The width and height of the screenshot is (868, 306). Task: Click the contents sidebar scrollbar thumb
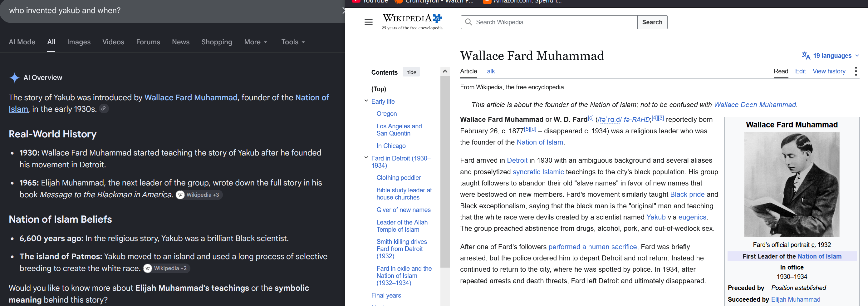(445, 172)
